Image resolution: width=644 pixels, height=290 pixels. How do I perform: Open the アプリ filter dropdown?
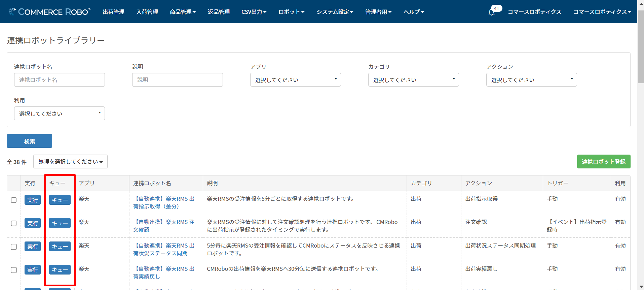click(295, 80)
